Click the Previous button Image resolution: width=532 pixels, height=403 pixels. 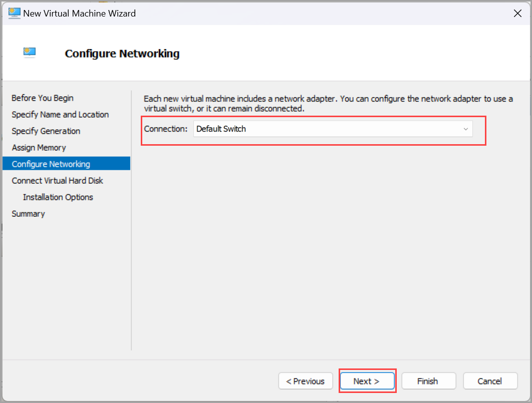click(x=306, y=381)
